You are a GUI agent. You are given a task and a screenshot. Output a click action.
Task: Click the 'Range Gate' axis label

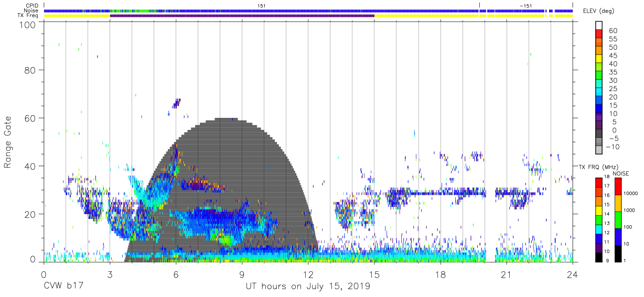click(8, 142)
